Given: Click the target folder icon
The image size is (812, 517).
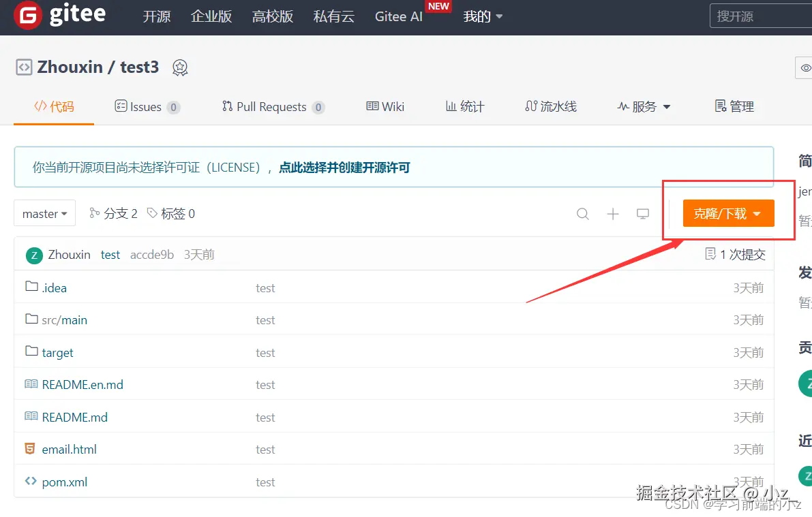Looking at the screenshot, I should [31, 351].
